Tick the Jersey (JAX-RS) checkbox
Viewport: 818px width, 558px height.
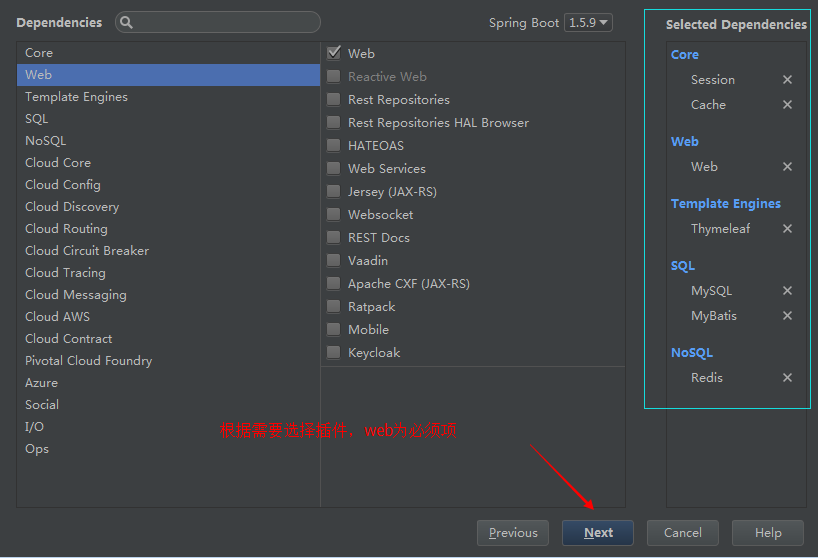333,191
